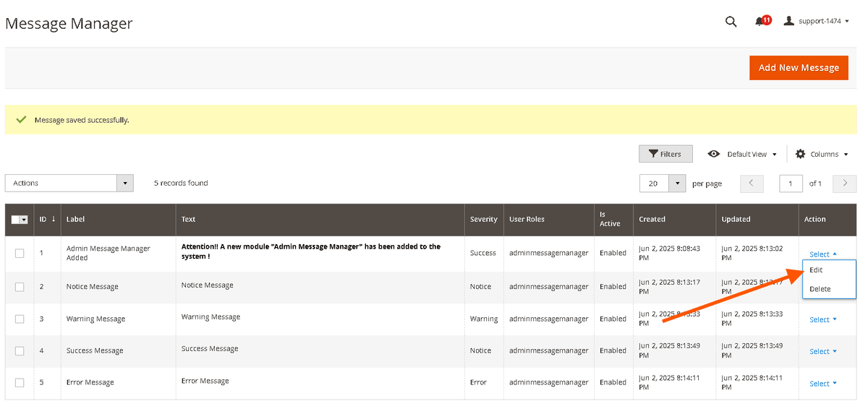Choose Edit from the action menu
The image size is (868, 414).
(x=816, y=270)
